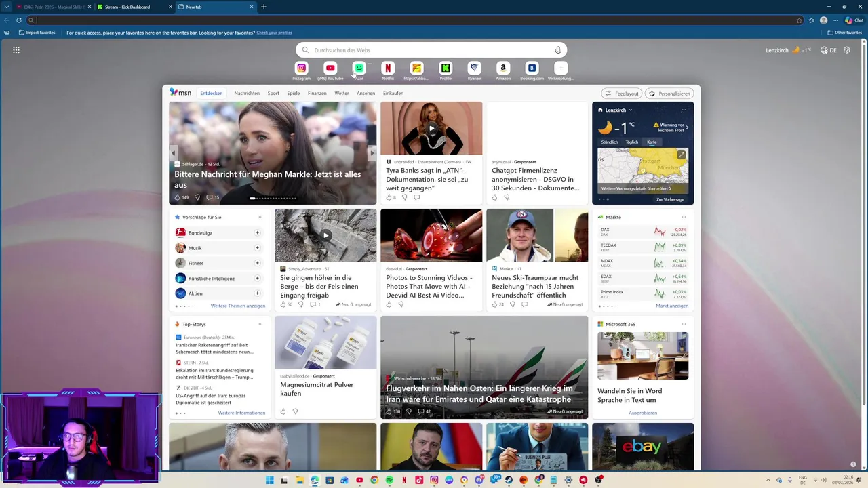Follow the Fitness topic
The height and width of the screenshot is (488, 868).
click(x=257, y=263)
